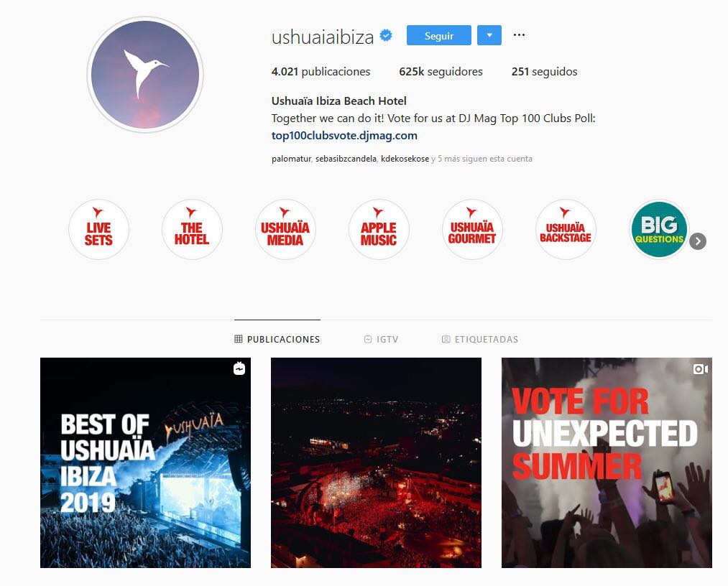The image size is (728, 586).
Task: Open the Ushuaïa Media highlight
Action: click(x=285, y=229)
